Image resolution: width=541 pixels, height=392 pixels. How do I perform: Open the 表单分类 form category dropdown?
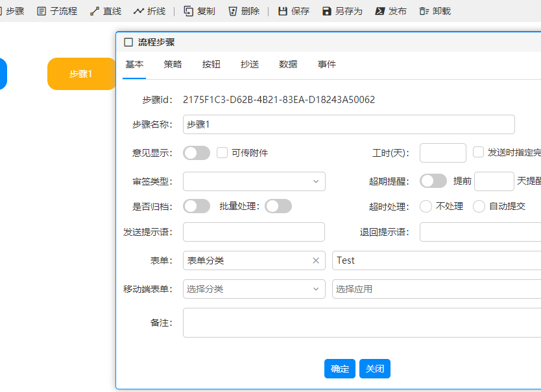254,260
